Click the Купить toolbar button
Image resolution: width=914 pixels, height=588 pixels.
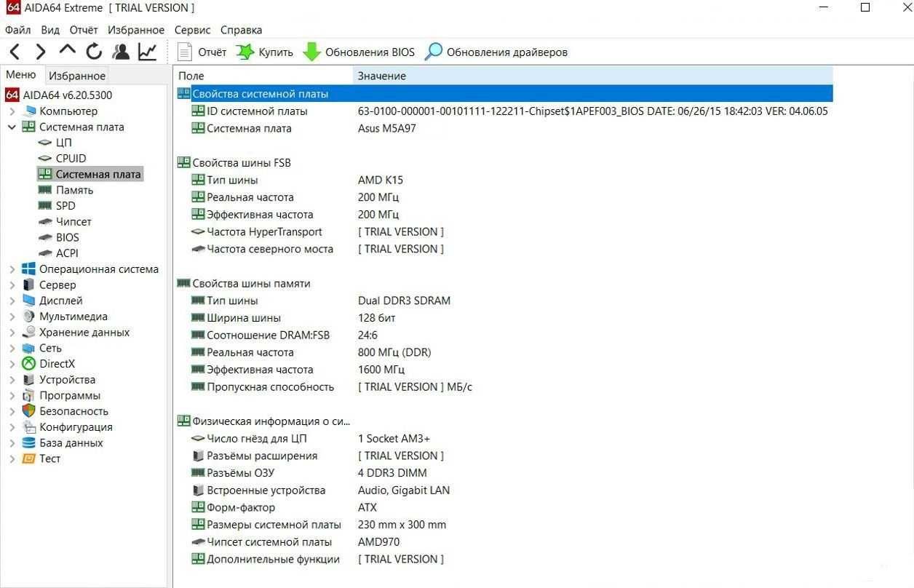point(265,52)
